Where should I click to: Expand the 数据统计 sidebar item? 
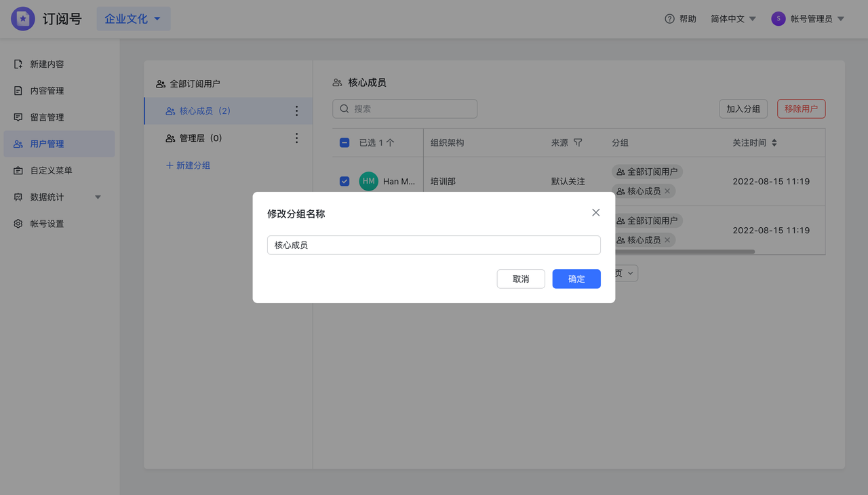click(58, 197)
